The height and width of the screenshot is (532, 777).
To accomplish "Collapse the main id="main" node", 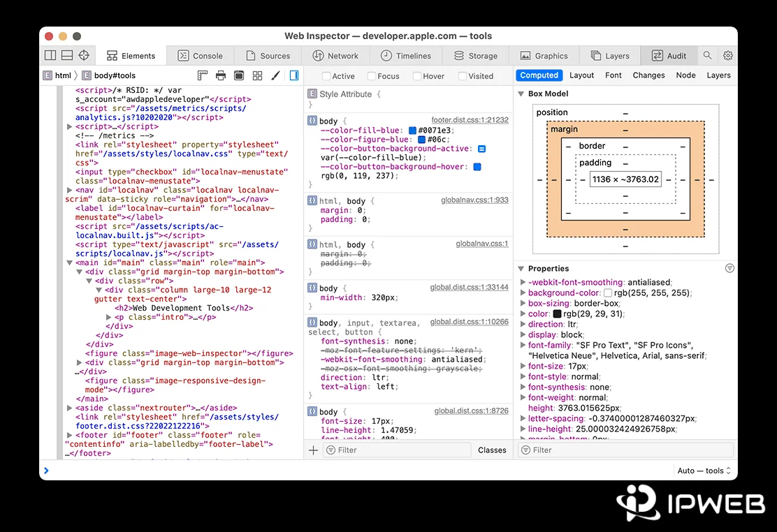I will (x=69, y=263).
